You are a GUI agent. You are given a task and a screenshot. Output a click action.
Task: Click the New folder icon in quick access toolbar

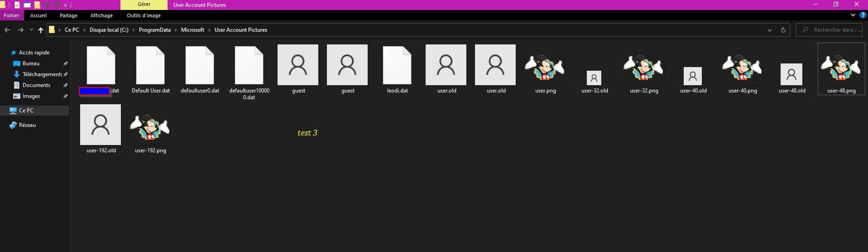coord(37,5)
